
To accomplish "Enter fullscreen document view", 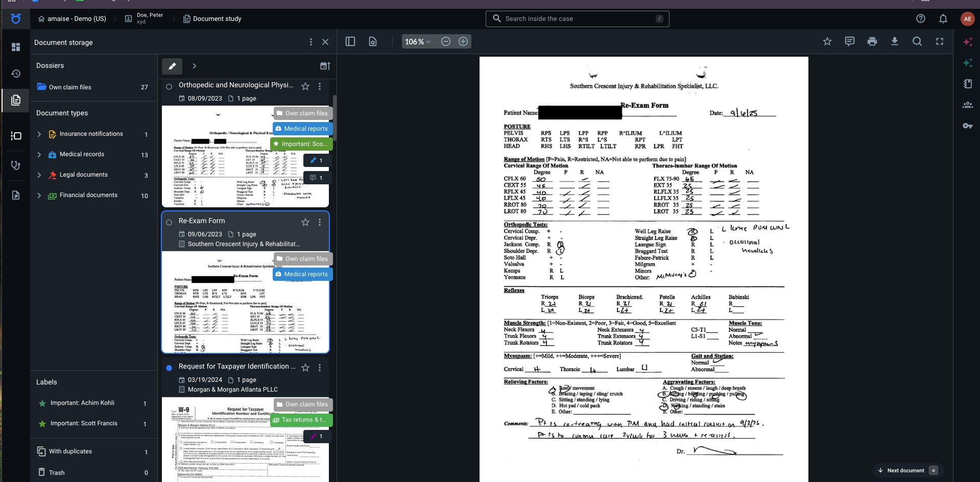I will [x=940, y=41].
